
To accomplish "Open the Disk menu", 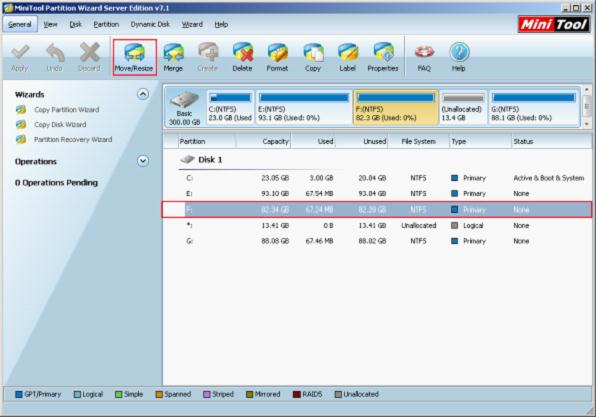I will pyautogui.click(x=75, y=24).
